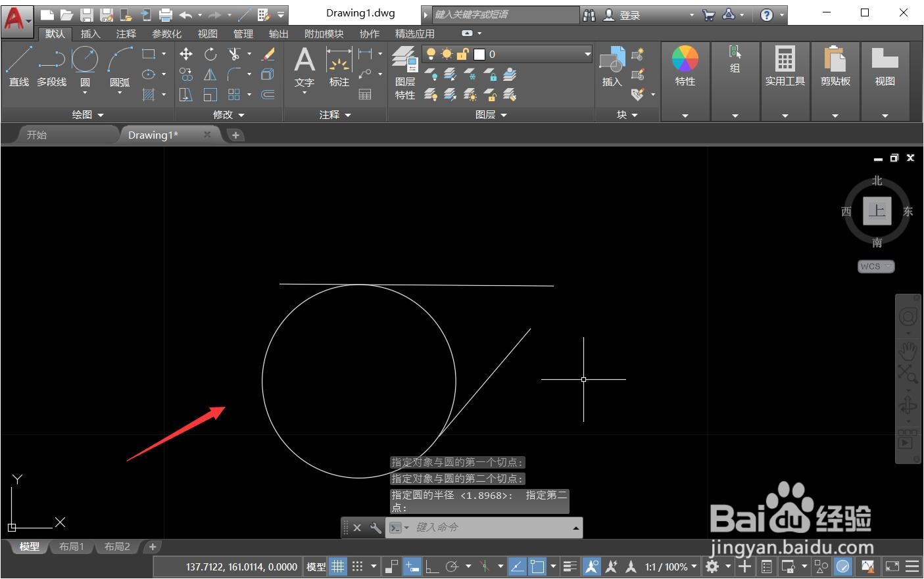
Task: Expand the Annotation (注释) panel
Action: pos(335,114)
